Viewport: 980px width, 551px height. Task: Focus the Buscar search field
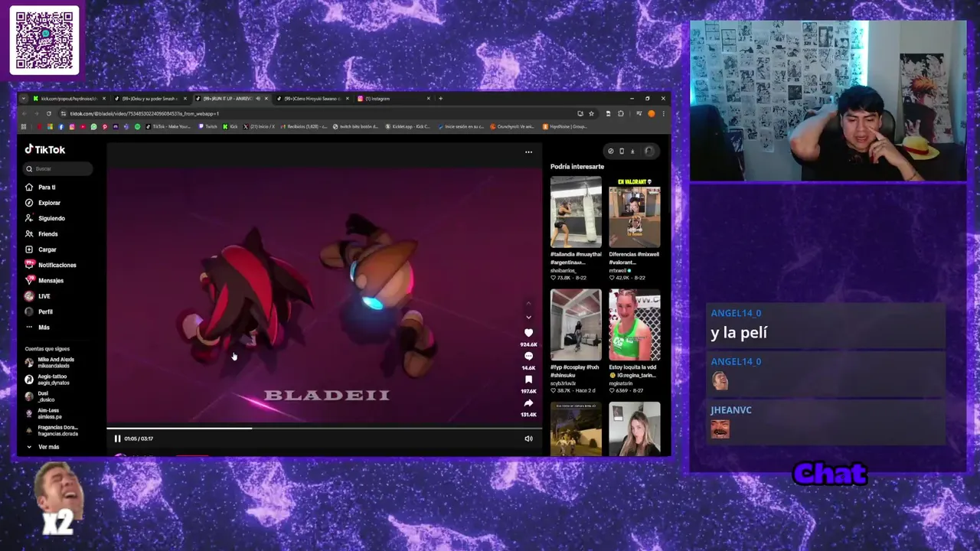[59, 168]
